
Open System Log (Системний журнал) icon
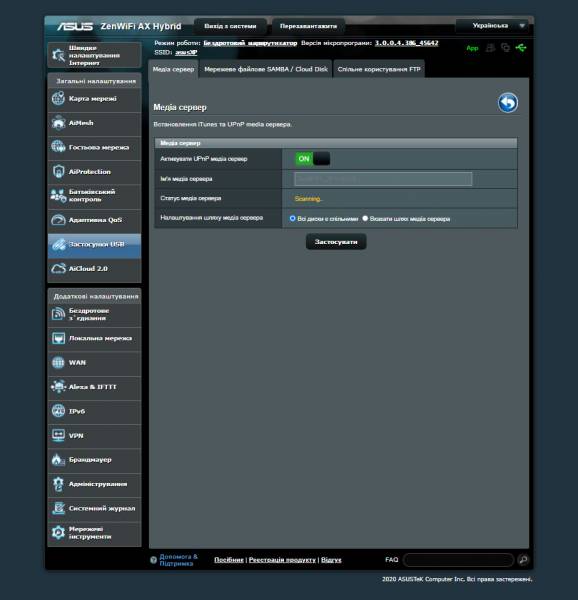(x=58, y=508)
